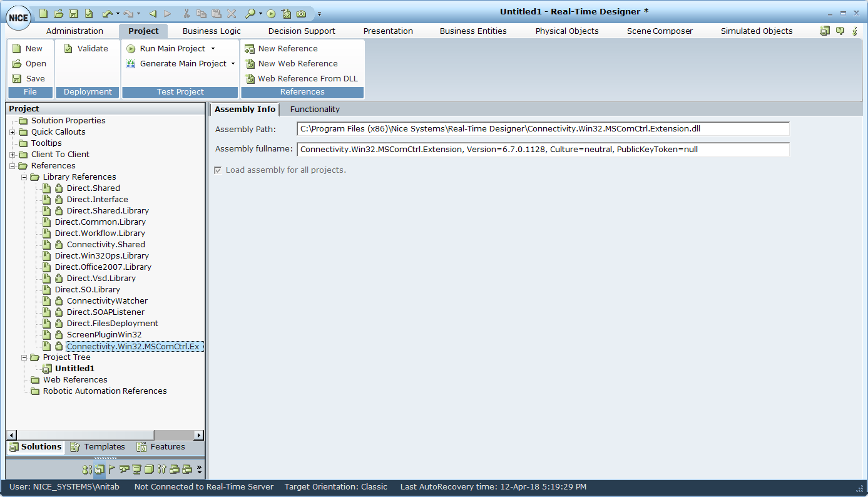Select the Untitled1 project tree item
This screenshot has height=497, width=868.
[x=74, y=369]
